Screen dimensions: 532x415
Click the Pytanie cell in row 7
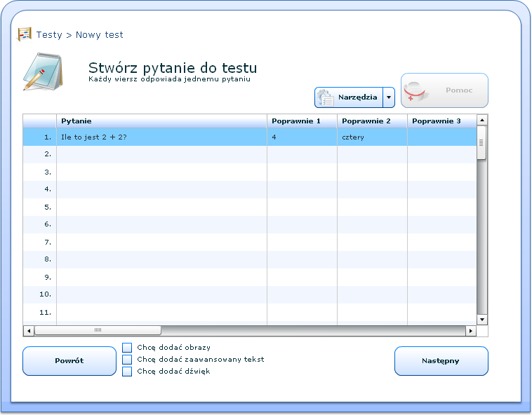pos(161,243)
